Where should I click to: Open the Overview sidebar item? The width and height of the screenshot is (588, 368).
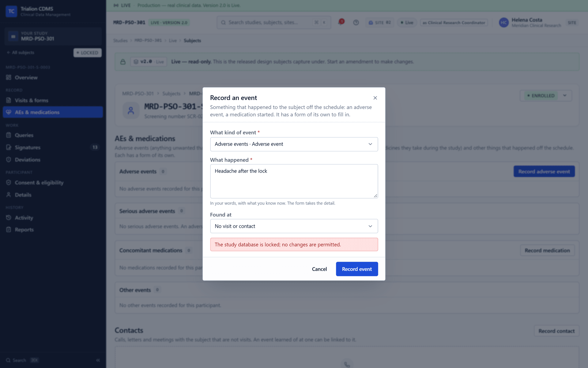[x=53, y=78]
